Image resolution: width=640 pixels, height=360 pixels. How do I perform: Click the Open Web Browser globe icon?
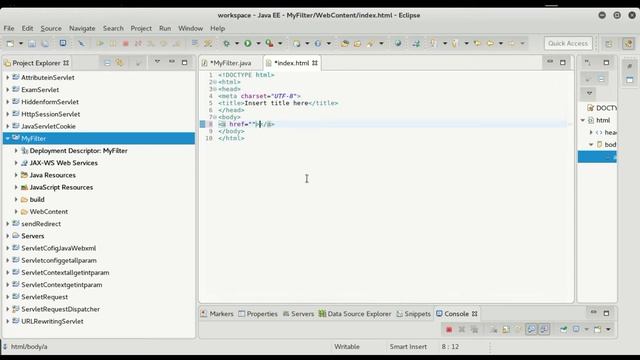[x=398, y=43]
